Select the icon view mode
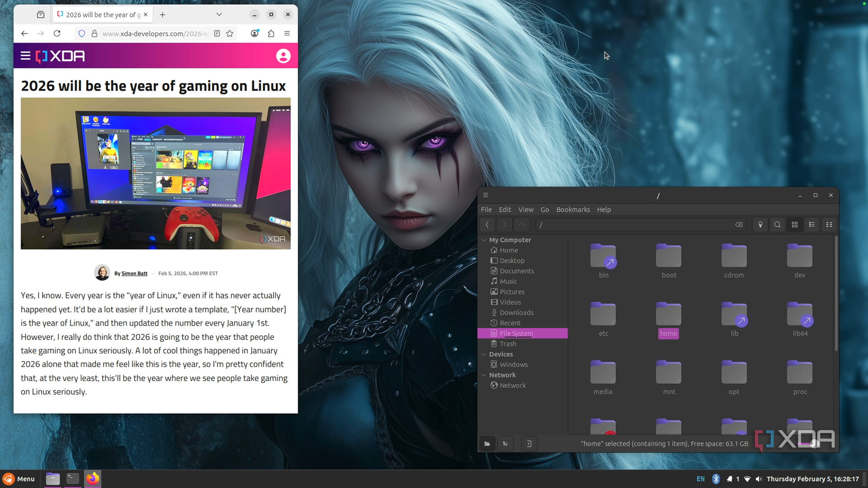 tap(795, 225)
